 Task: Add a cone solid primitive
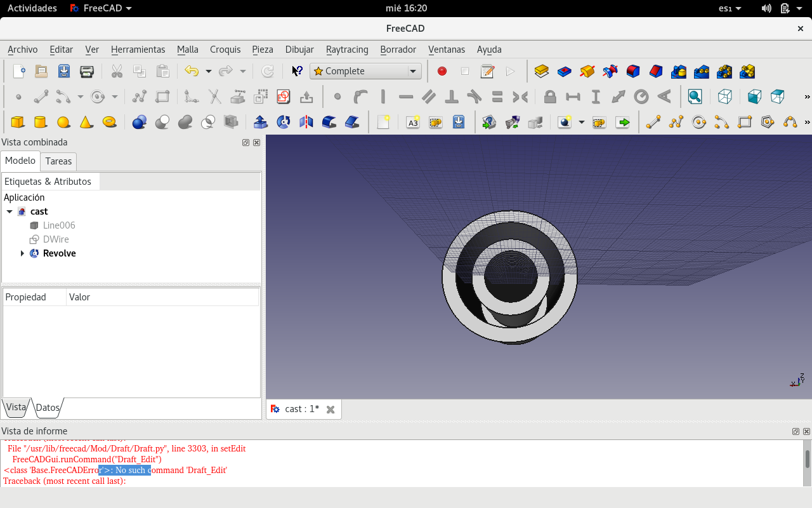point(86,122)
